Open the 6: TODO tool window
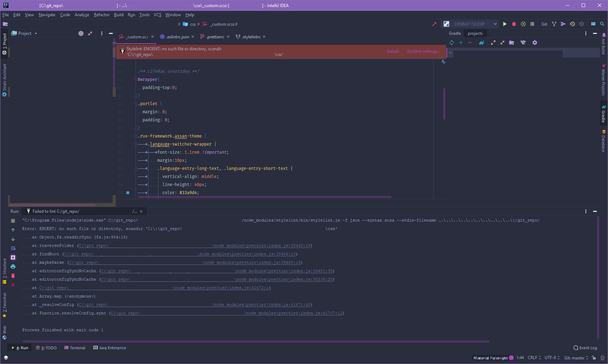The height and width of the screenshot is (364, 608). (x=46, y=348)
